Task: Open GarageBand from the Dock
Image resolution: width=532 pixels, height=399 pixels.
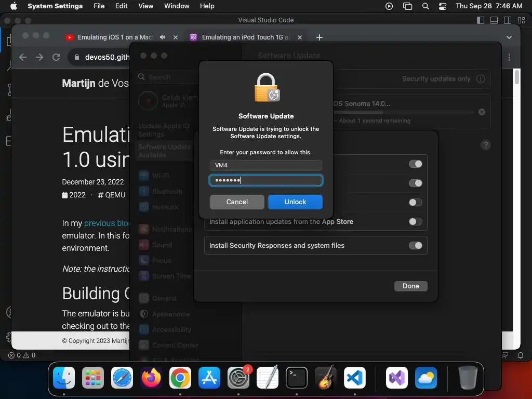Action: pos(326,378)
